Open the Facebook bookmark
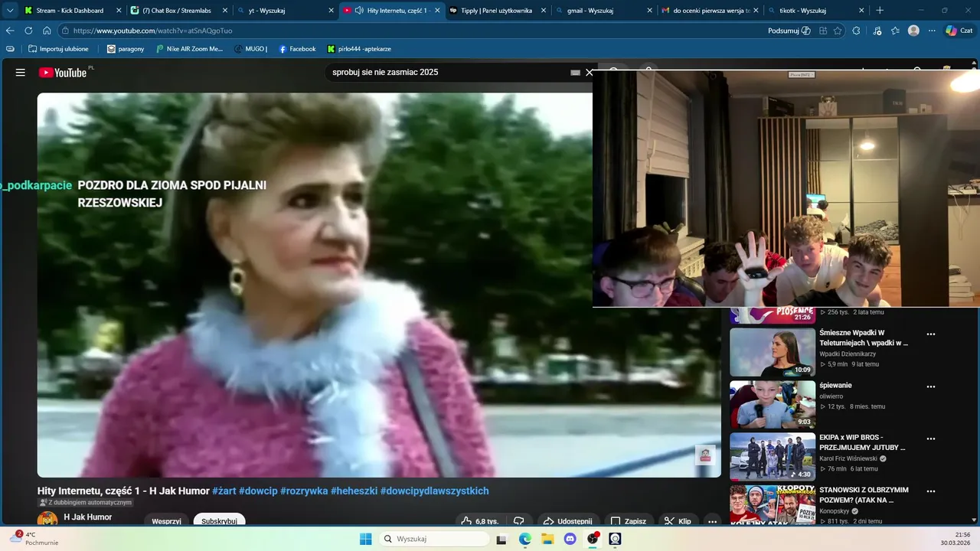The width and height of the screenshot is (980, 551). click(x=297, y=49)
